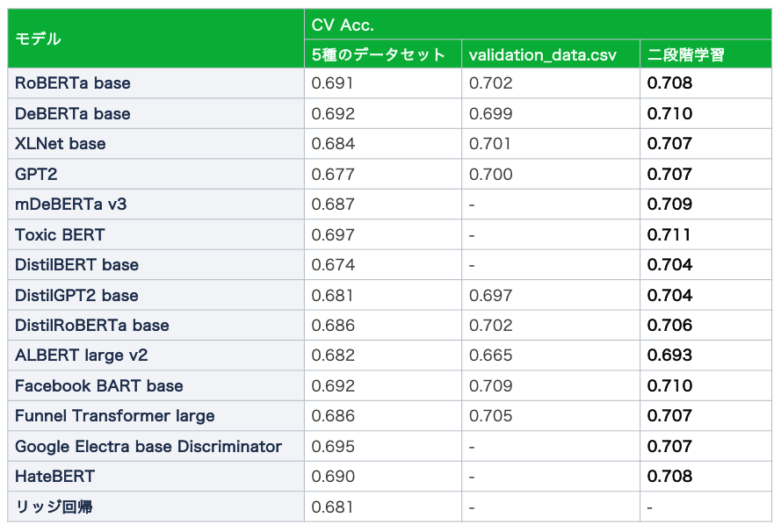Select ALBERT large v2 0.665 value
This screenshot has height=532, width=781.
click(x=490, y=356)
